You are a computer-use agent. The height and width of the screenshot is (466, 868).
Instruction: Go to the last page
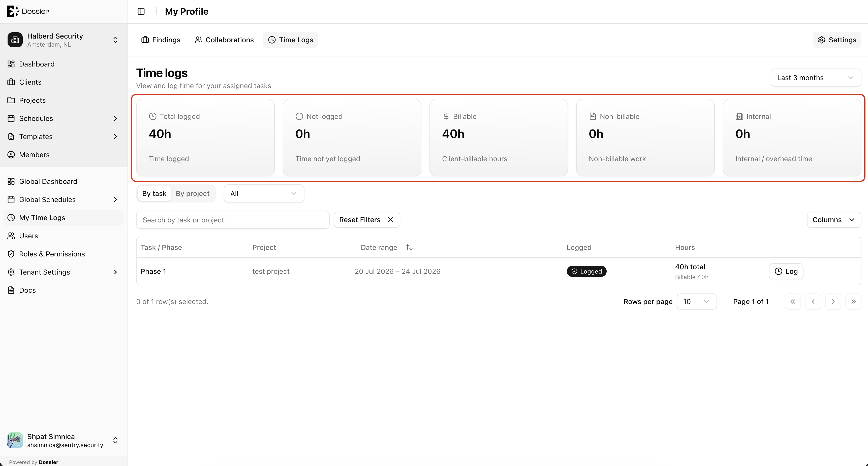tap(853, 302)
